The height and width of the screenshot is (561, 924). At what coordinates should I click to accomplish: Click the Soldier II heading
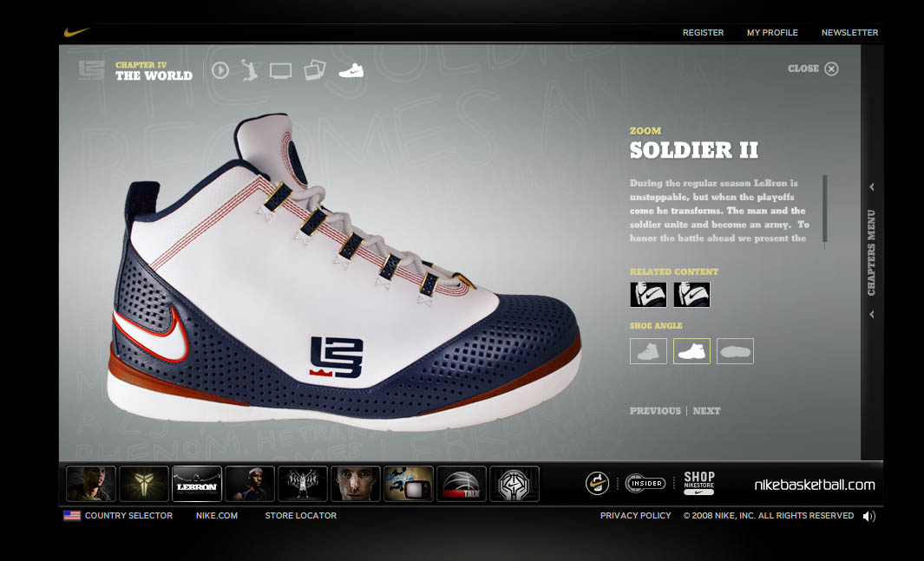[x=693, y=150]
